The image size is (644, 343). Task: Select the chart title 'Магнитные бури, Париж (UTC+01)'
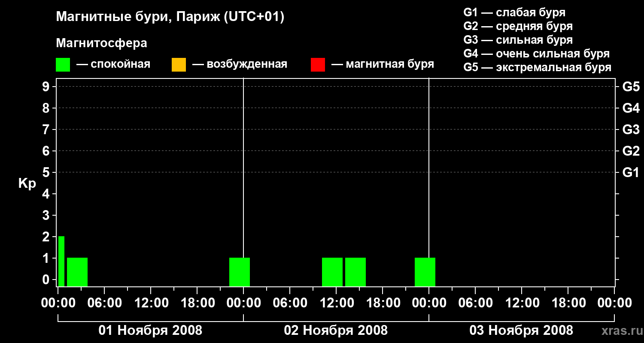[x=170, y=17]
